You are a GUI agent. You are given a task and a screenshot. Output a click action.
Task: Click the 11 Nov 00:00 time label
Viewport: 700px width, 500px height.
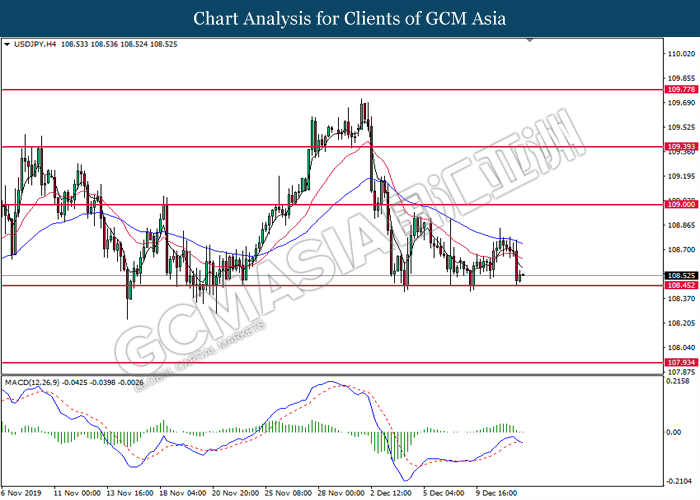pyautogui.click(x=77, y=493)
